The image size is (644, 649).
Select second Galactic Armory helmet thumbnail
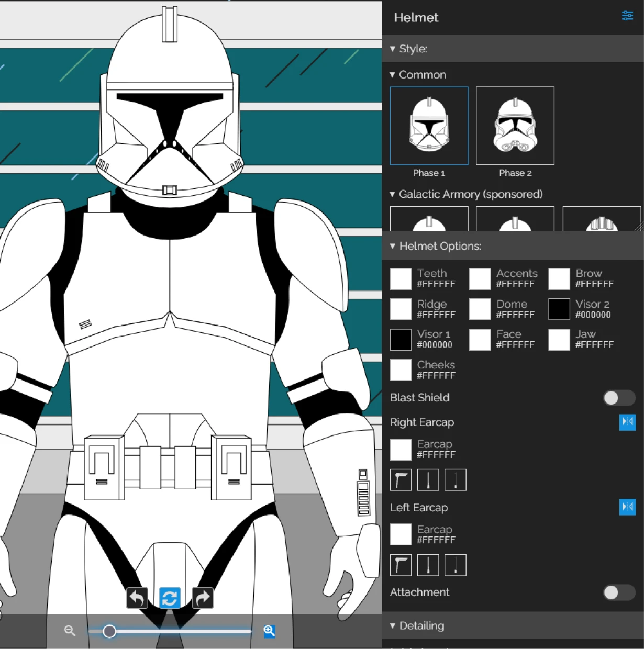click(x=515, y=219)
